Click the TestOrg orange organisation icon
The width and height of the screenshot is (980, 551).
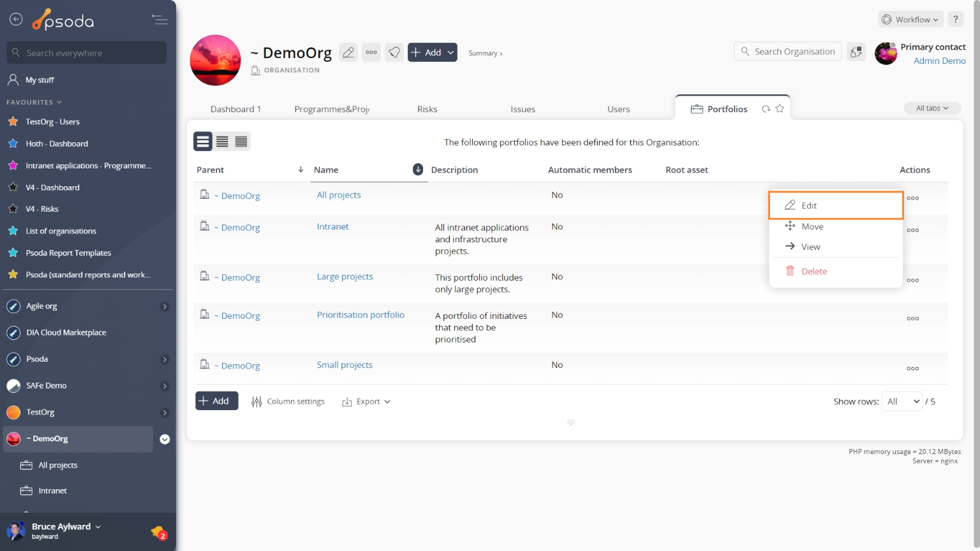coord(13,413)
